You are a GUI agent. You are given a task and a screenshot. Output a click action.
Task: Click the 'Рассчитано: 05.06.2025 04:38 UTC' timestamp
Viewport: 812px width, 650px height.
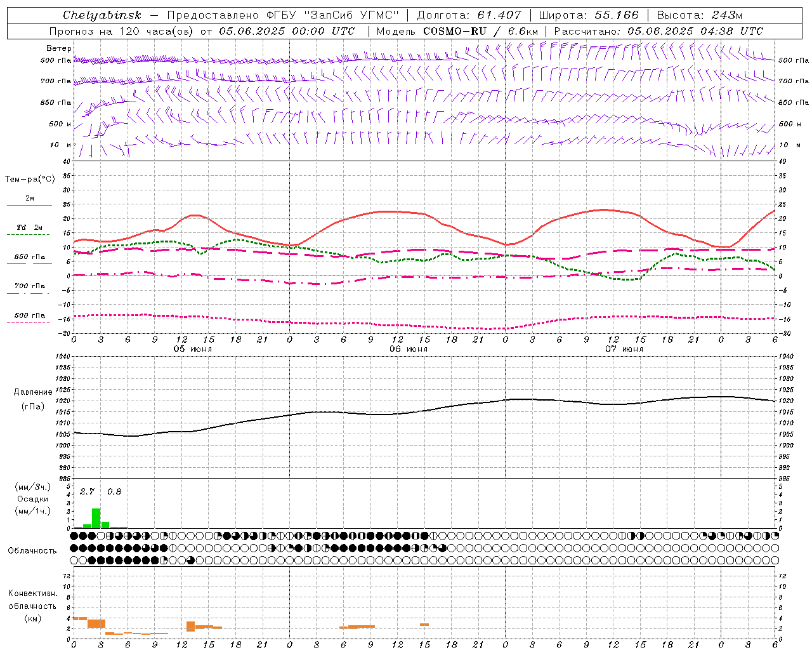658,31
